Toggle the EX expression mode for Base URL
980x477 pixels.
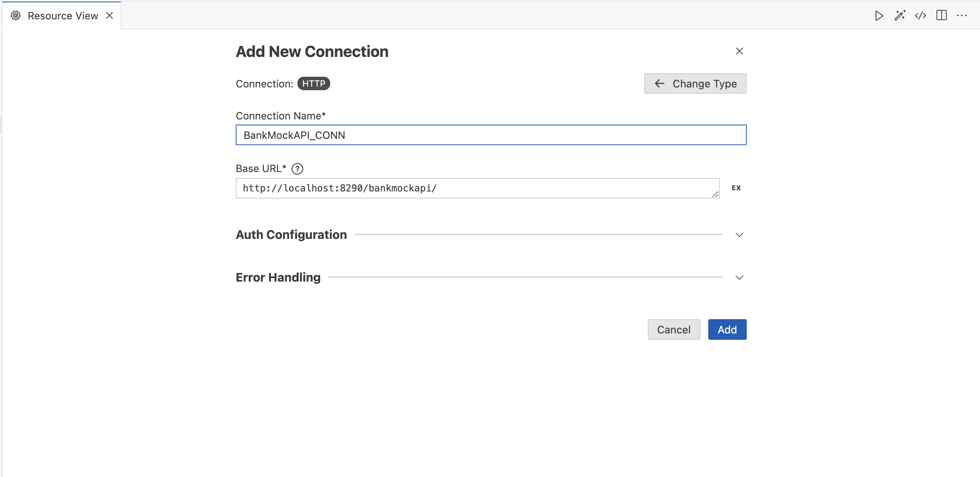point(736,188)
